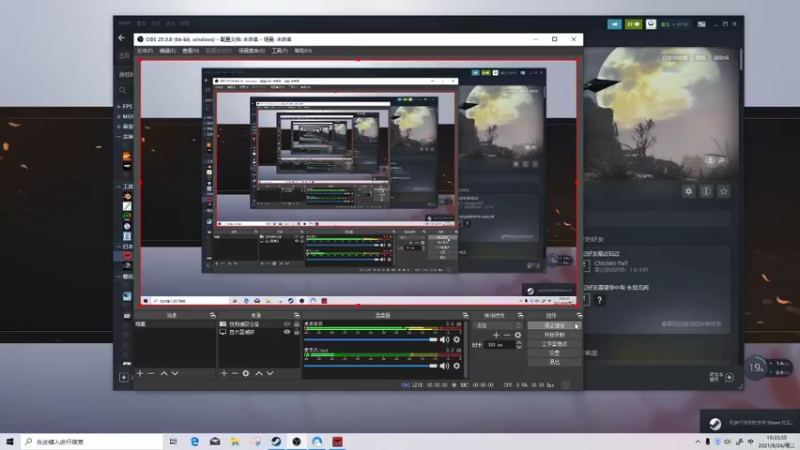
Task: Add a new source in Sources panel
Action: pos(224,373)
